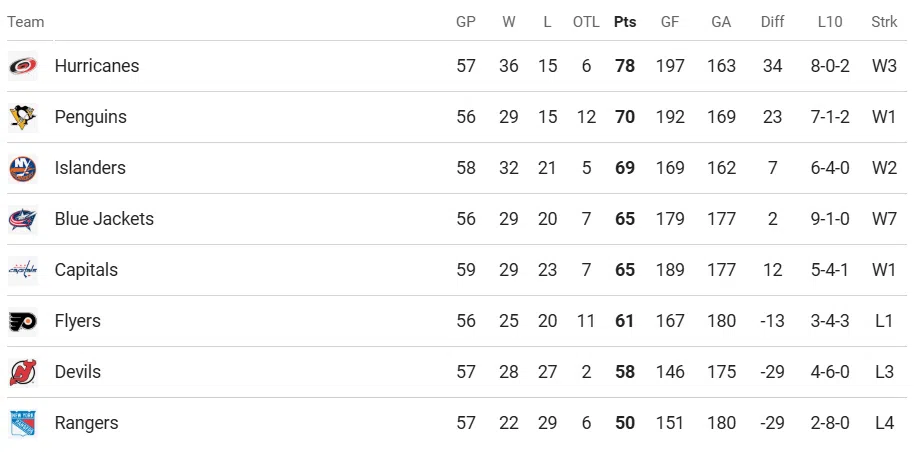Click the Diff column header
This screenshot has width=919, height=453.
tap(772, 22)
